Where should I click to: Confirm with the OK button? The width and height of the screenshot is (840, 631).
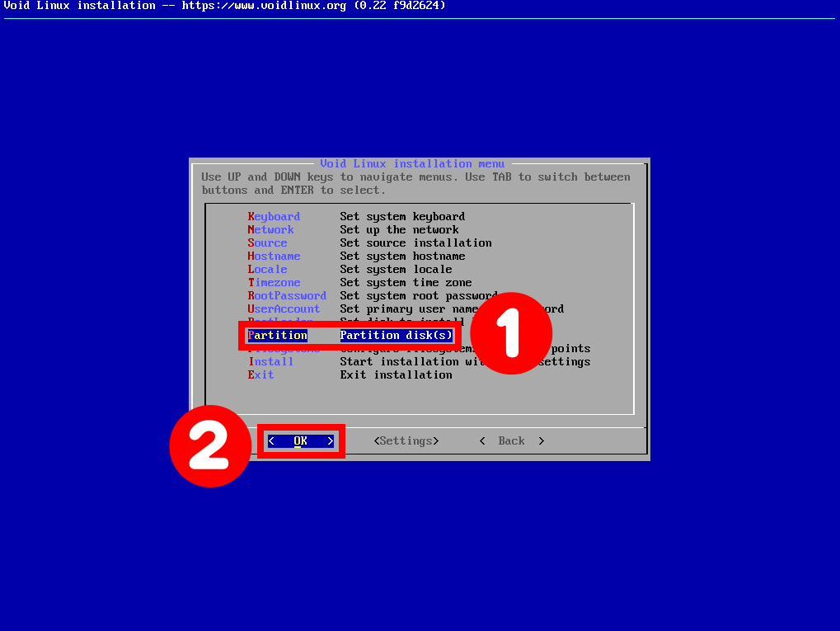pos(301,441)
